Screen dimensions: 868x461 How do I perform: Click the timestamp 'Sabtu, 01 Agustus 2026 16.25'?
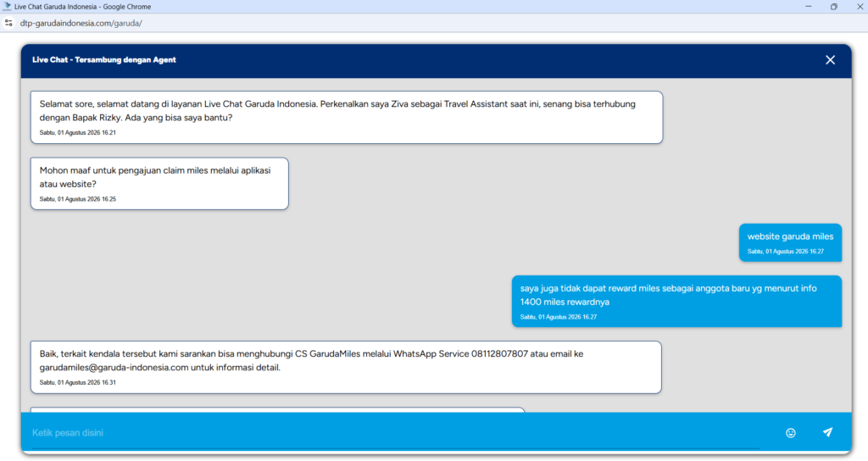(77, 199)
